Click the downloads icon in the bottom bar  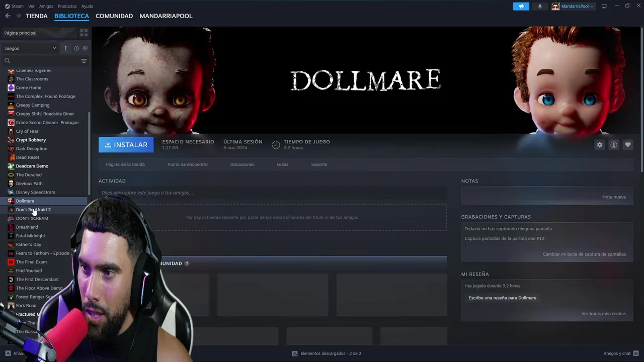tap(295, 353)
